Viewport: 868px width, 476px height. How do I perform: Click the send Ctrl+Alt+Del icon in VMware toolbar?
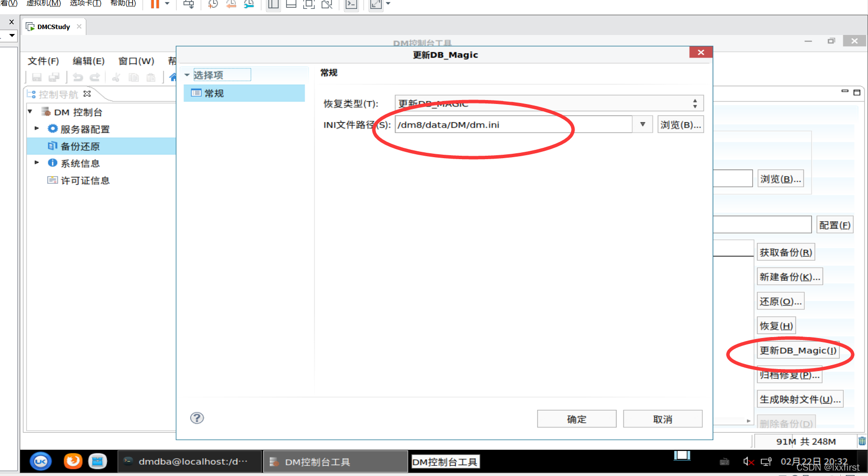tap(189, 4)
